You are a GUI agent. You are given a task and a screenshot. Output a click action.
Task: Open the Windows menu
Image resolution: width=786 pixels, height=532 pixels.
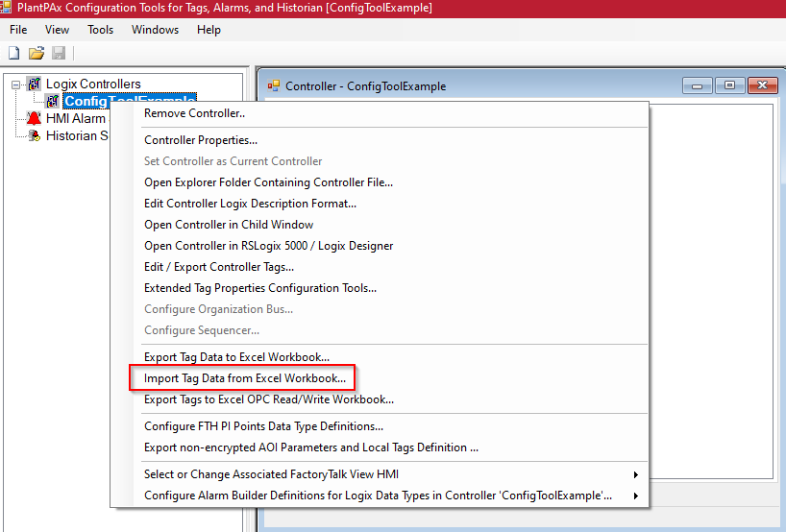155,30
